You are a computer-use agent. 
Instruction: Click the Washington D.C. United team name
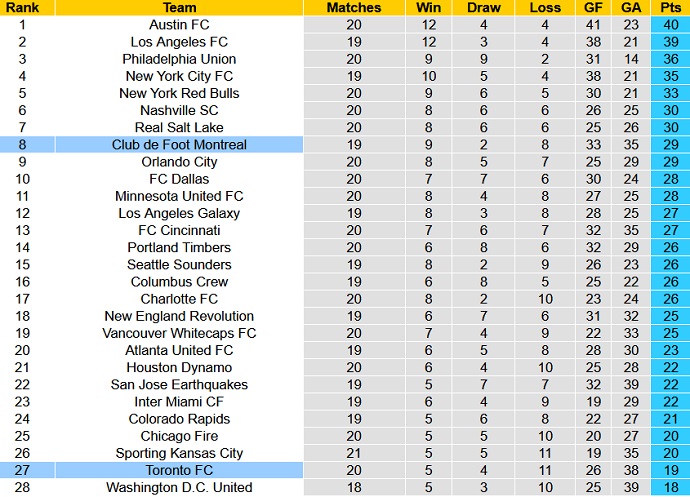click(x=179, y=488)
